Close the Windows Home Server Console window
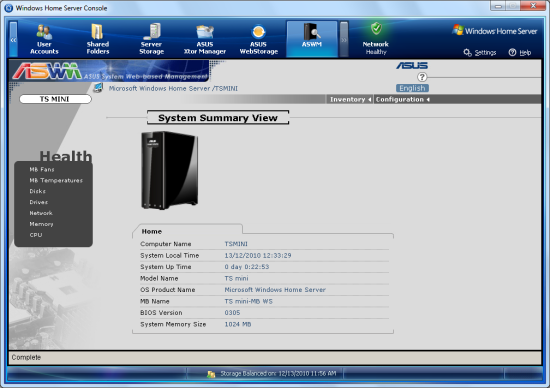The image size is (550, 388). (x=533, y=5)
